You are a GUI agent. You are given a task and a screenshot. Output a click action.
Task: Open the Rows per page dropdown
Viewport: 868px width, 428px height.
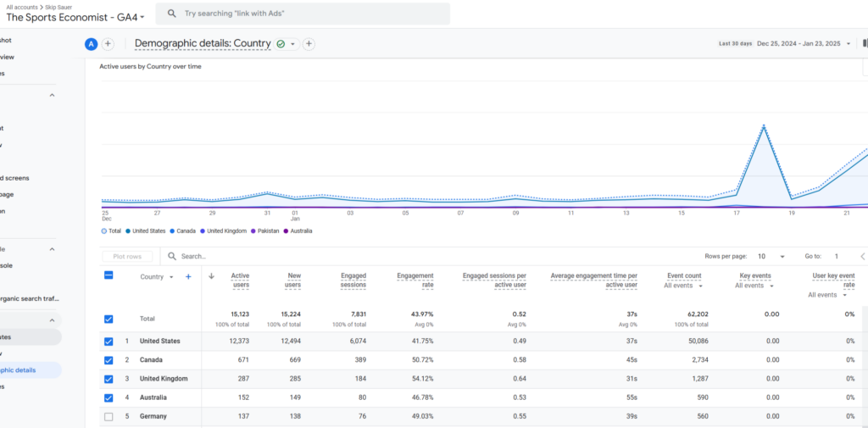(771, 256)
